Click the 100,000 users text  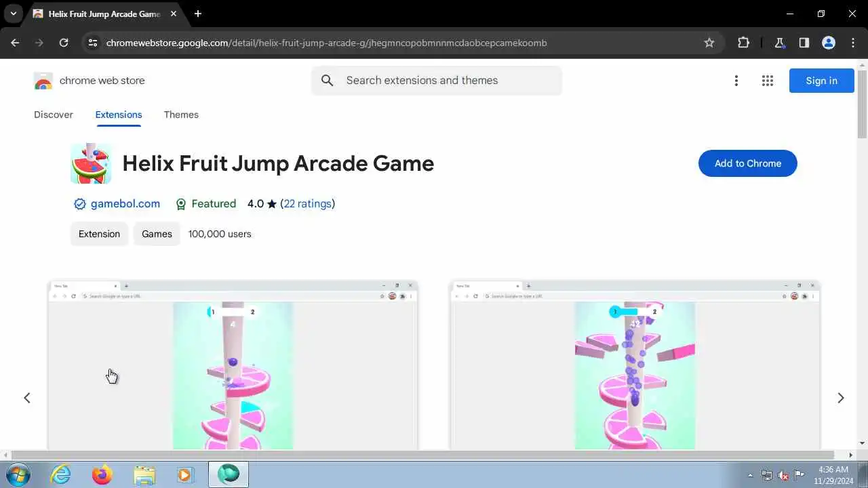(220, 234)
